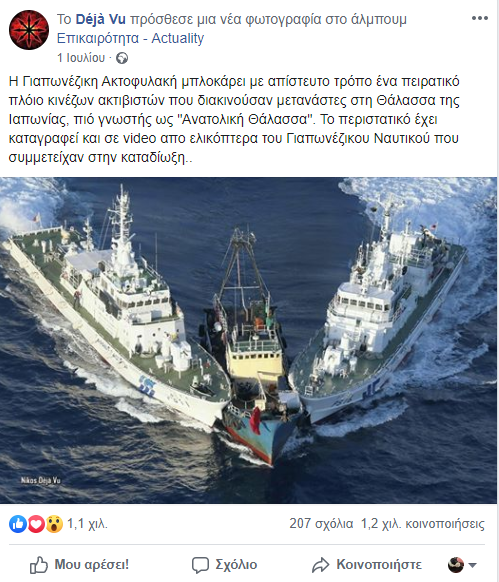This screenshot has height=582, width=499.
Task: Open the coast guard ships photo
Action: pos(248,340)
